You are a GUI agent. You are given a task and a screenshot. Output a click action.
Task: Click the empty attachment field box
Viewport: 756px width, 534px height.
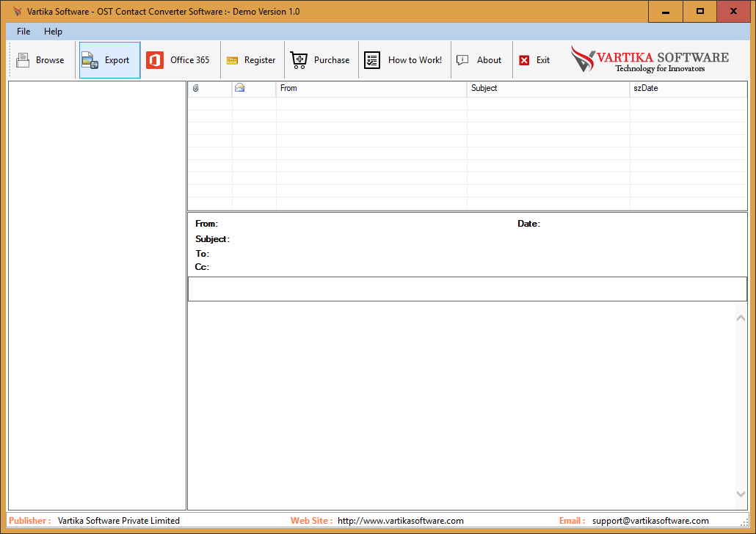click(468, 289)
